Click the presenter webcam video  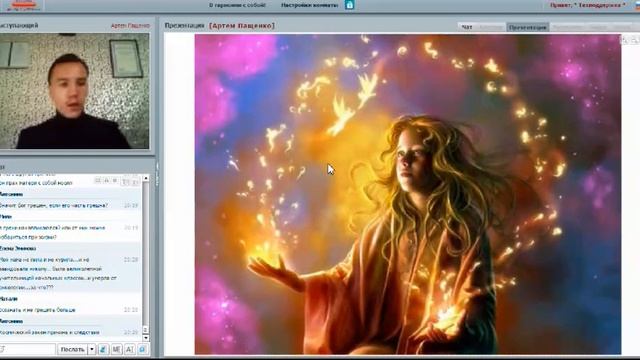point(75,91)
